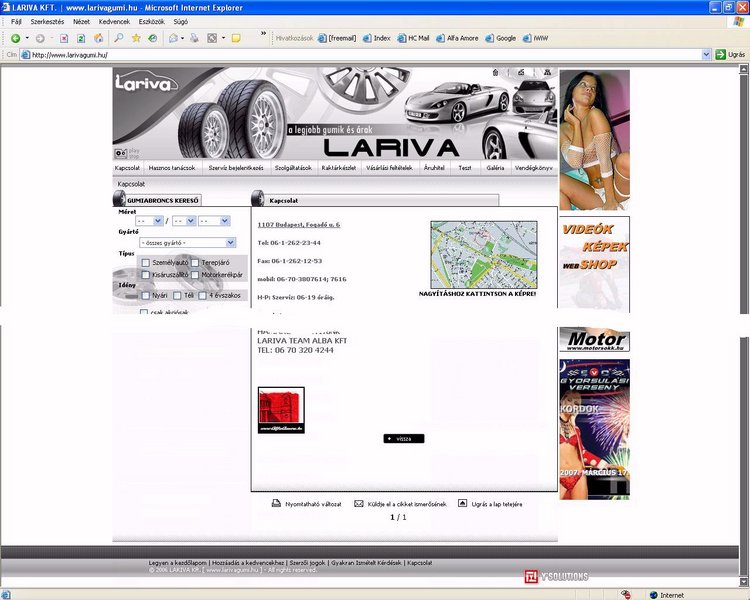Click the printer icon beside Nyomtatható változat
Image resolution: width=750 pixels, height=600 pixels.
[276, 503]
